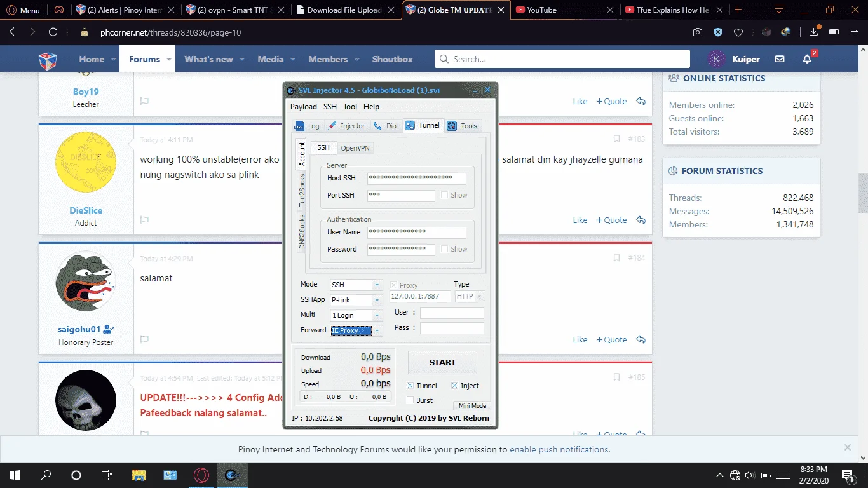The width and height of the screenshot is (868, 488).
Task: Dismiss the push notification banner
Action: 847,447
